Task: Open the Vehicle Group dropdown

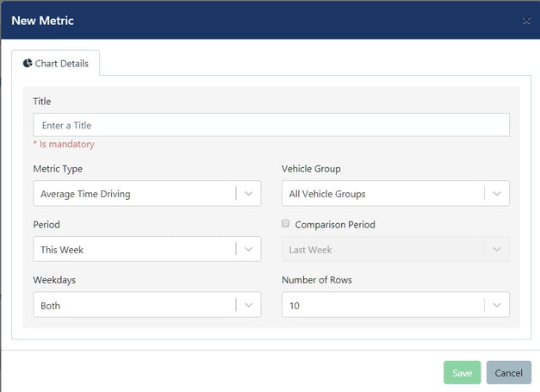Action: click(x=395, y=194)
